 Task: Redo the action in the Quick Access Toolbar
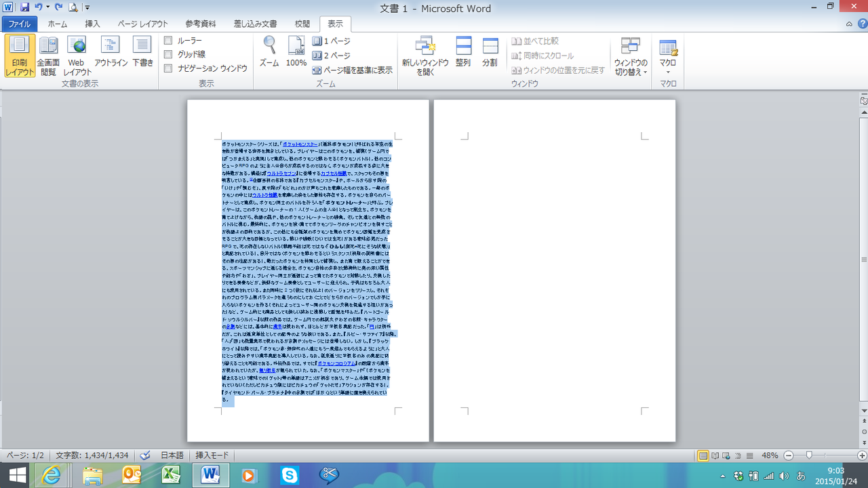point(59,7)
